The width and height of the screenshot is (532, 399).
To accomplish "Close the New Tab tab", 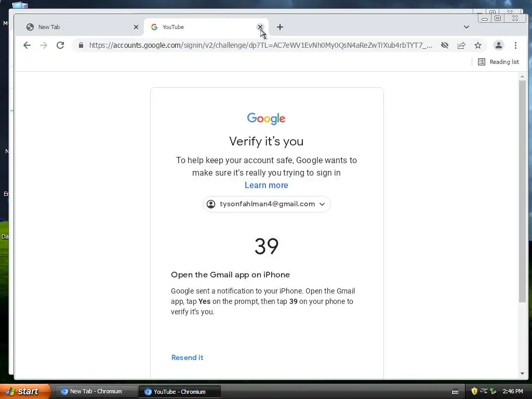I will click(136, 27).
